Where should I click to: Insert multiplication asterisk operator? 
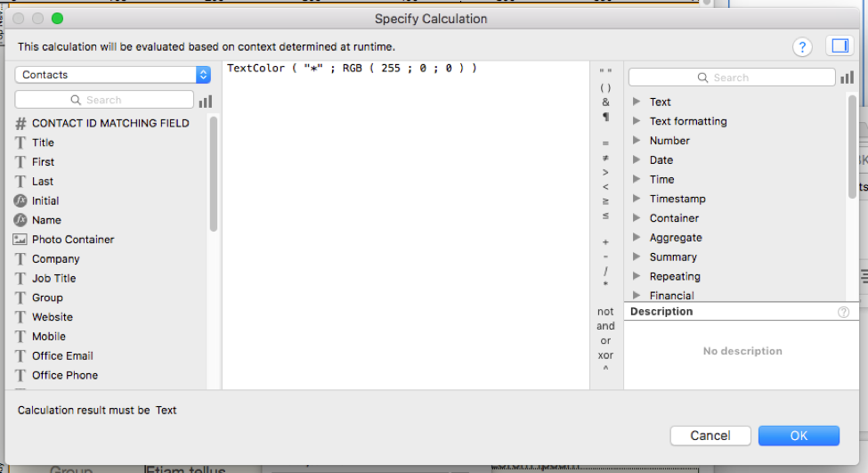pos(605,284)
